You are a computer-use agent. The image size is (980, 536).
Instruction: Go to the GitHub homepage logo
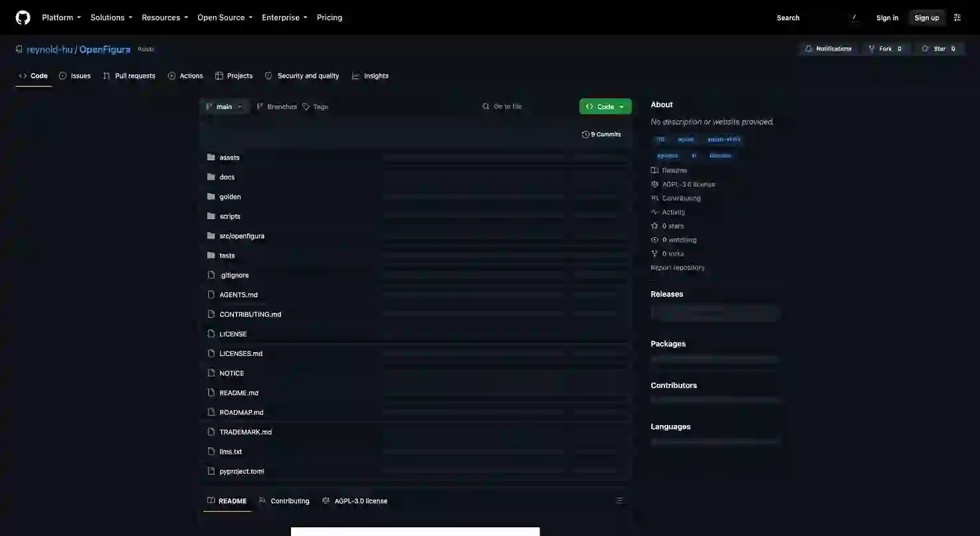point(23,17)
